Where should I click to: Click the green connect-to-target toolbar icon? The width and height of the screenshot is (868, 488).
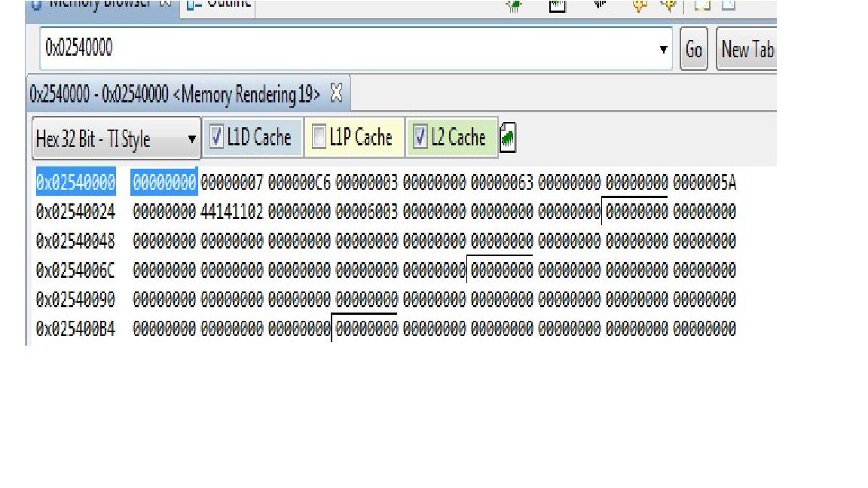[x=515, y=6]
